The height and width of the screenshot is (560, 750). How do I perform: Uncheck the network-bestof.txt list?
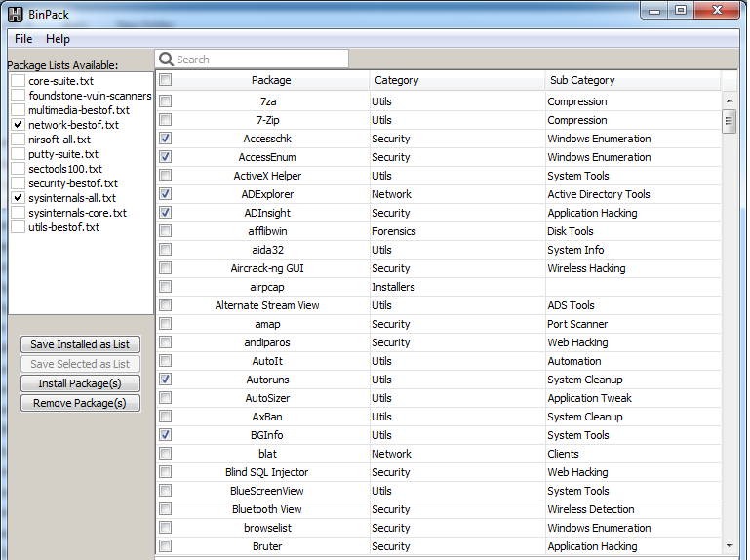point(19,125)
